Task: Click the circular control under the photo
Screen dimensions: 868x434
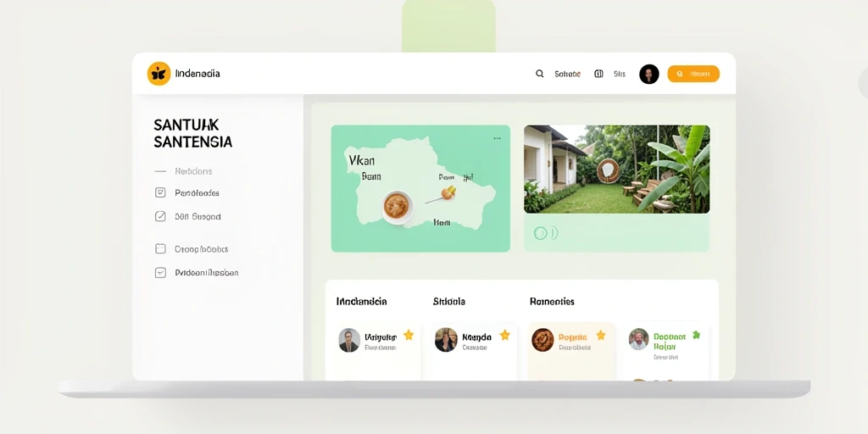Action: [x=540, y=233]
